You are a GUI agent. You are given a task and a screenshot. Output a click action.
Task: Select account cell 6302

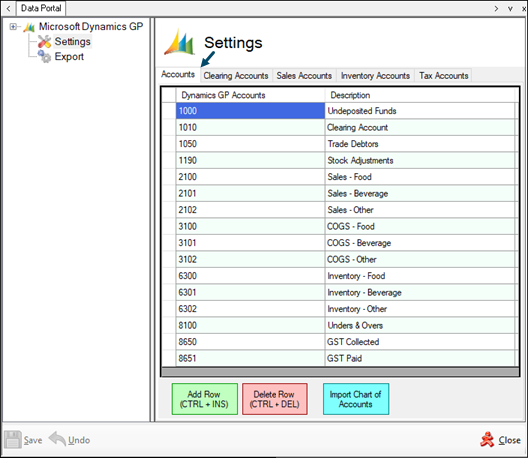click(x=250, y=309)
